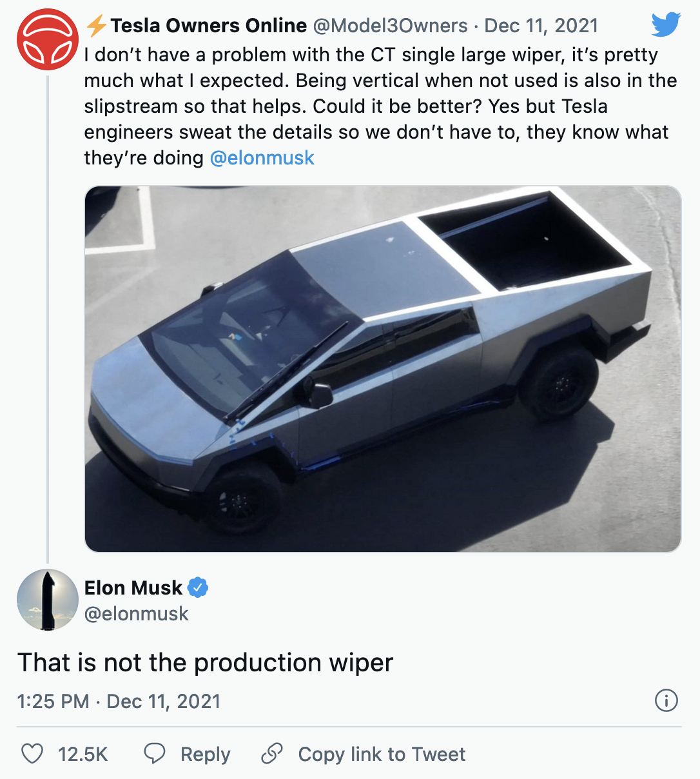Click the Twitter bird logo
This screenshot has height=779, width=700.
click(666, 25)
